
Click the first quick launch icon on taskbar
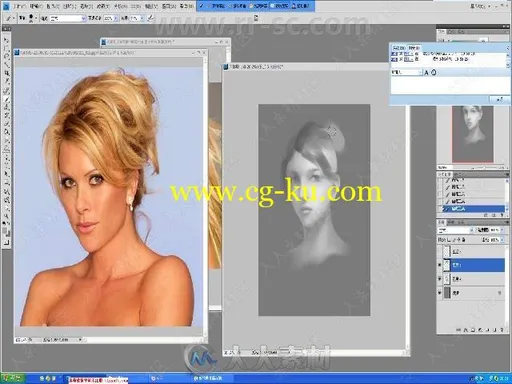tap(42, 379)
